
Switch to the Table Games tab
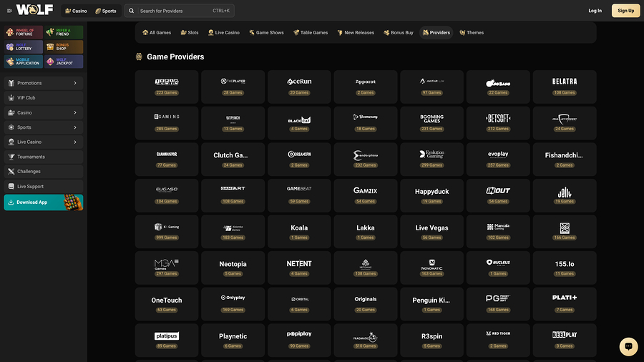tap(311, 32)
